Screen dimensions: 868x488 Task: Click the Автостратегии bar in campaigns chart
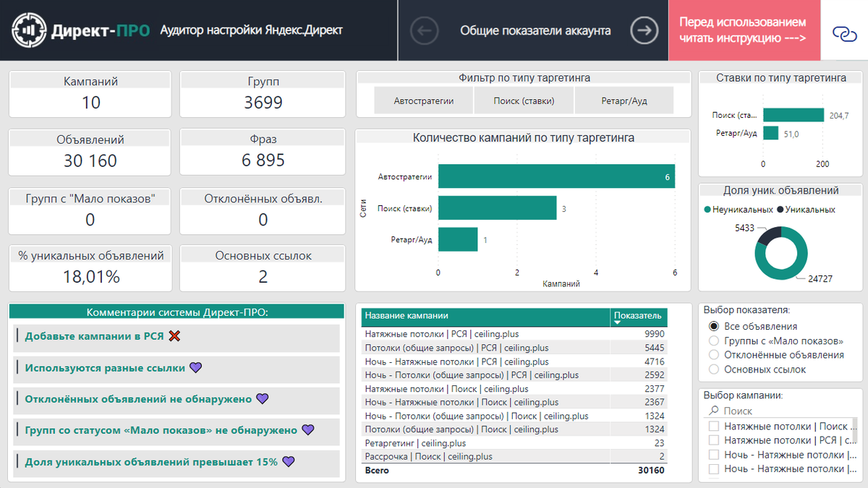pos(556,176)
